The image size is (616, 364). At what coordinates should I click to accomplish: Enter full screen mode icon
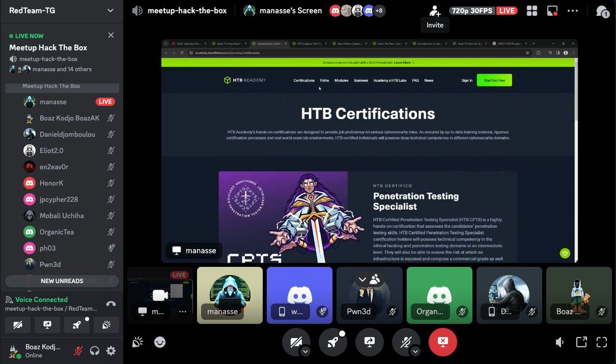(x=601, y=342)
